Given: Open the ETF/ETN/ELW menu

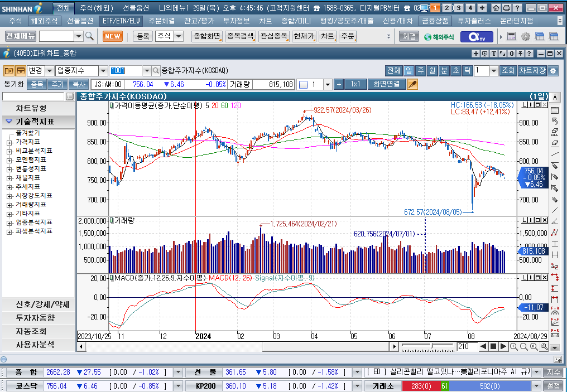Looking at the screenshot, I should (x=121, y=21).
